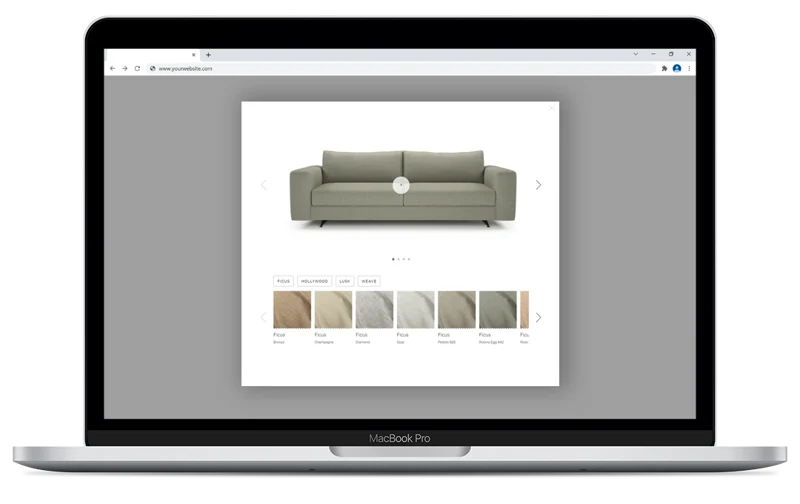
Task: Select the first image pagination dot
Action: click(393, 259)
